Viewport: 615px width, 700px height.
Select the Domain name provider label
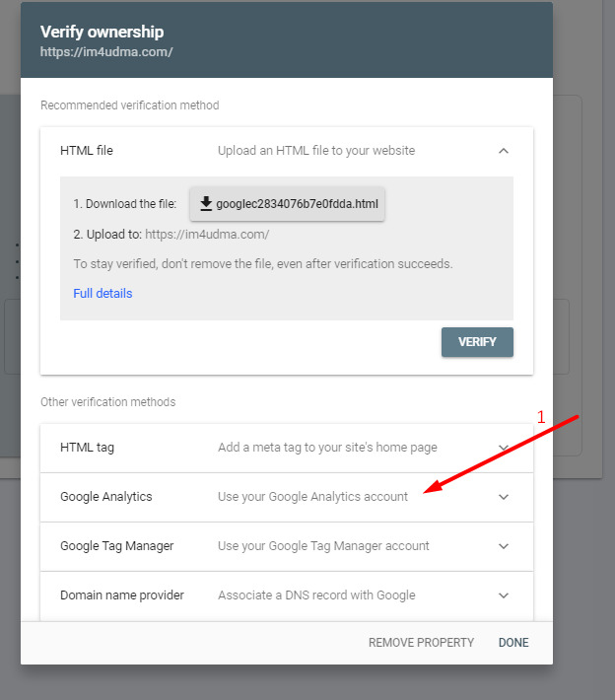click(x=122, y=595)
